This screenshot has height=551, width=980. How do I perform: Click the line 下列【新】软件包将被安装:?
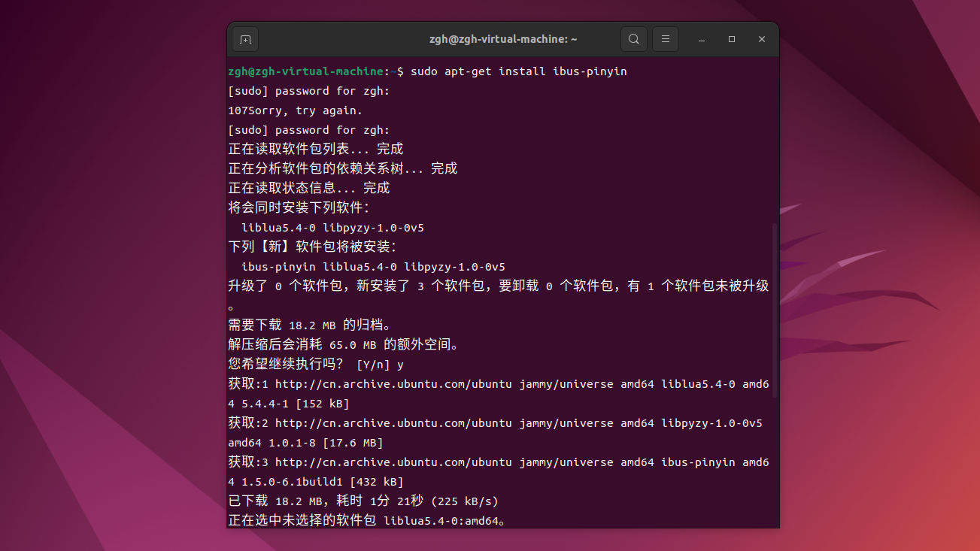coord(313,247)
